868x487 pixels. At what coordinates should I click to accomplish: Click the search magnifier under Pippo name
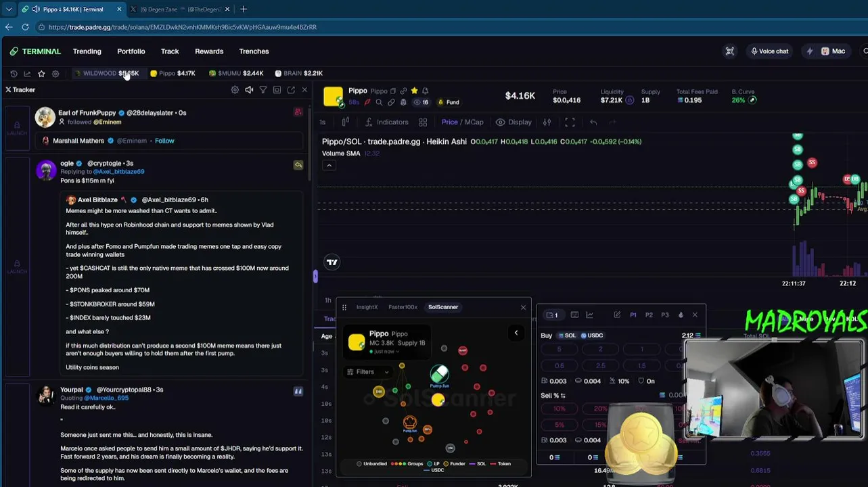[x=379, y=102]
